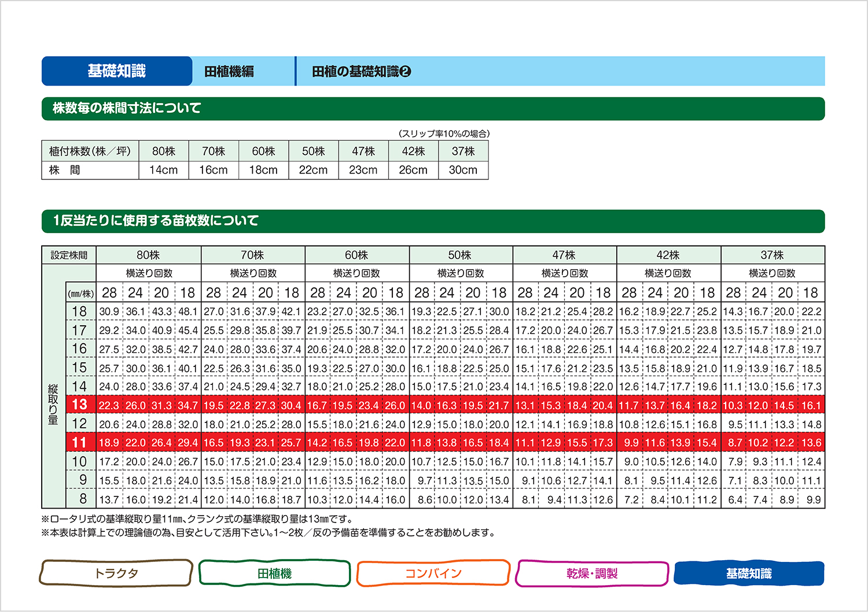Image resolution: width=868 pixels, height=614 pixels.
Task: Click the footnote about ロータリ式の基準縦取り量11mm
Action: click(x=197, y=519)
